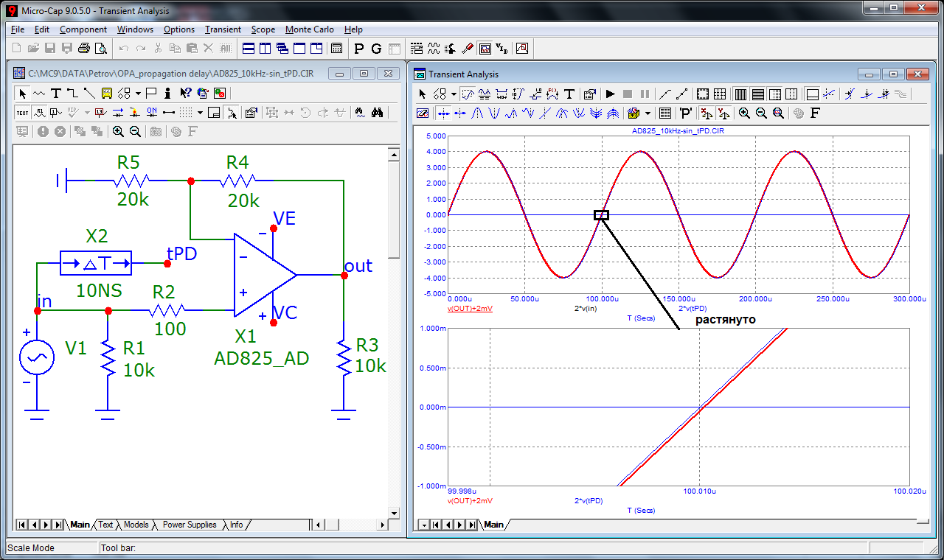This screenshot has height=560, width=944.
Task: Click the Zoom Out magnifier in Transient Analysis toolbar
Action: [761, 113]
